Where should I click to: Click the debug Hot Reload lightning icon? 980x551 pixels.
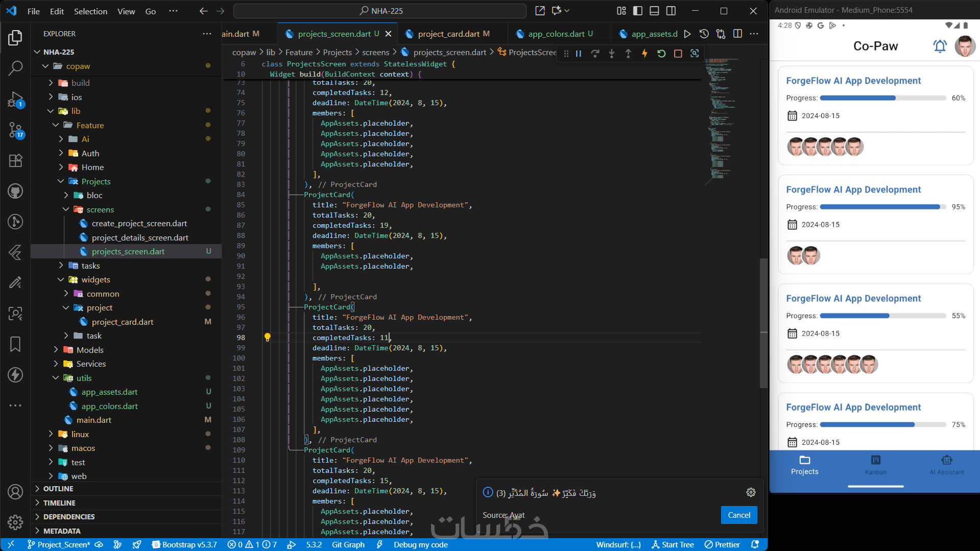[644, 54]
